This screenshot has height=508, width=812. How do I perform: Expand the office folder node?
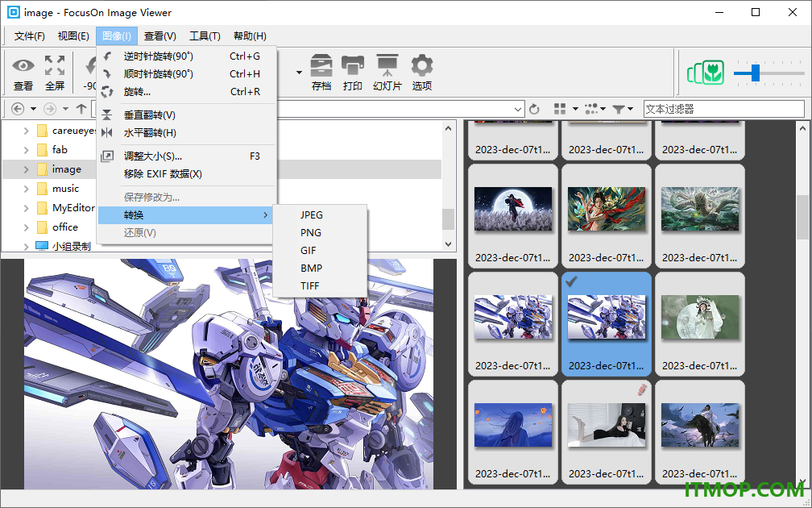click(x=26, y=227)
